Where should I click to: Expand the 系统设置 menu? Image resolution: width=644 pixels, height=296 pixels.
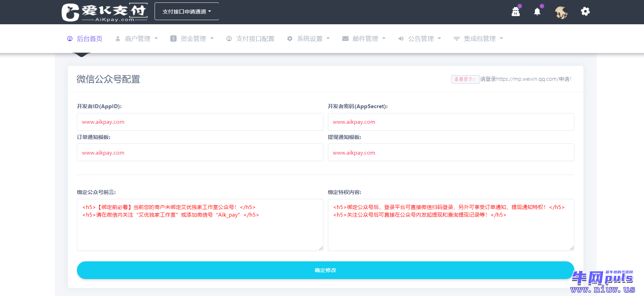pyautogui.click(x=308, y=38)
